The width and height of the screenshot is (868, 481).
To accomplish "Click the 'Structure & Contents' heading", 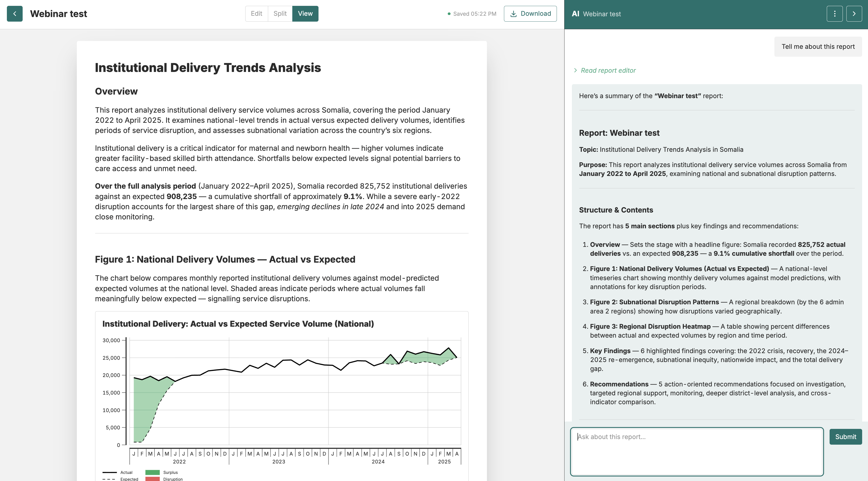I will pos(616,210).
